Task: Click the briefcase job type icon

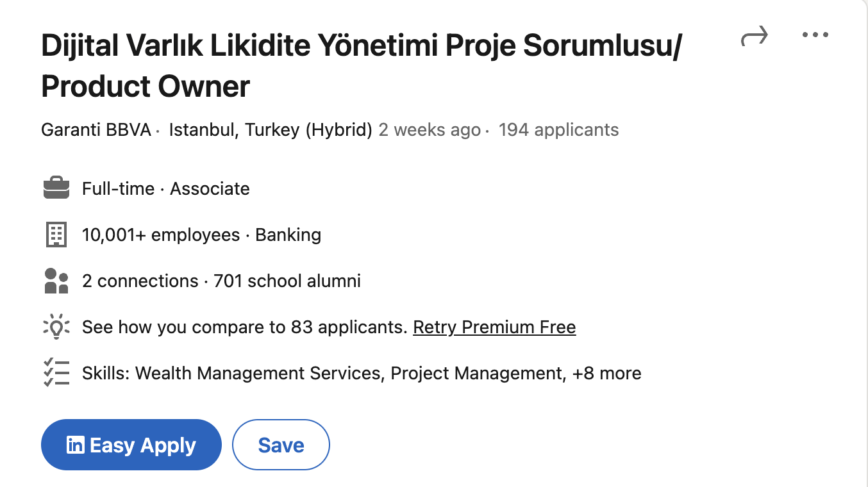Action: [56, 188]
